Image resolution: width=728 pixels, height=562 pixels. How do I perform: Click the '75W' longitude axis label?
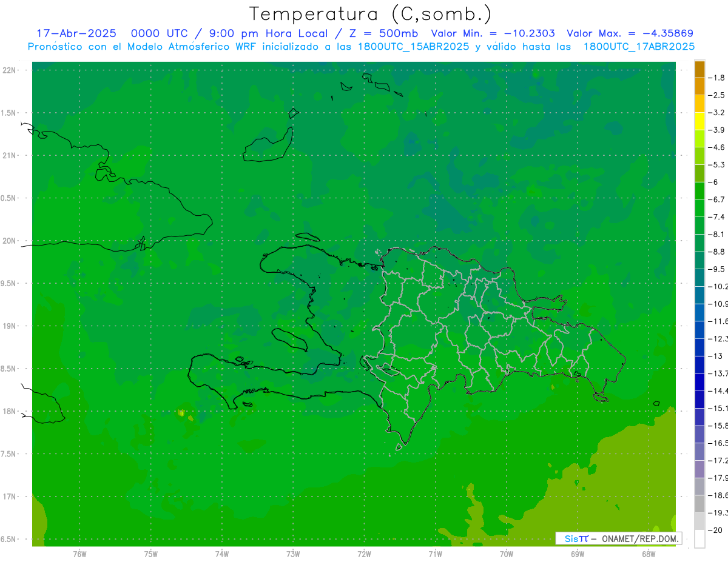pos(150,554)
